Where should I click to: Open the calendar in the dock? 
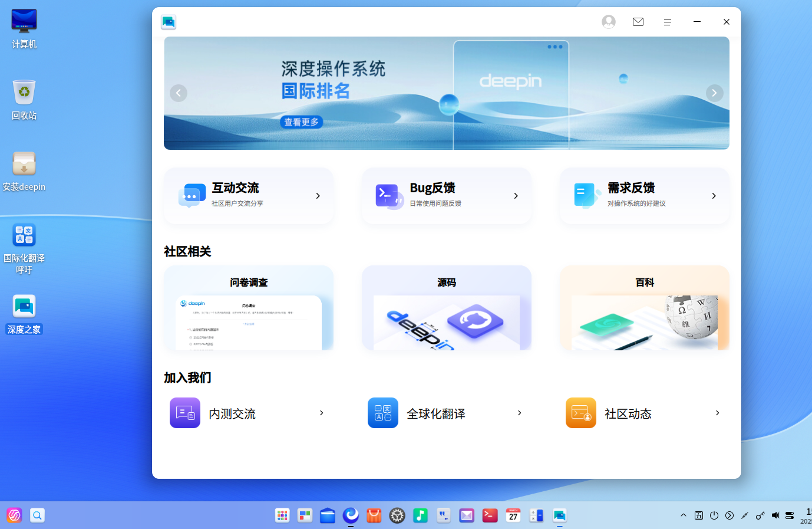(x=513, y=515)
